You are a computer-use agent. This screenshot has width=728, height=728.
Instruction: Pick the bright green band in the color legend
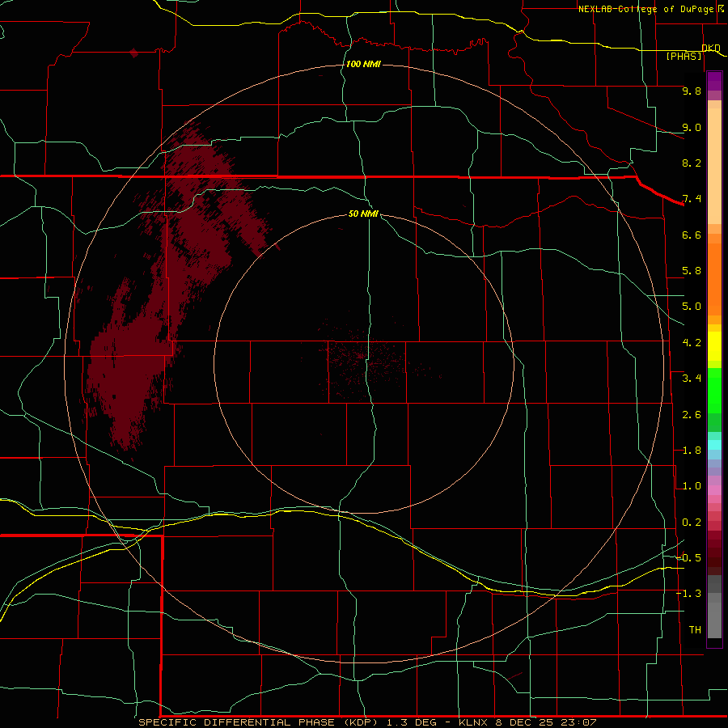tap(714, 390)
